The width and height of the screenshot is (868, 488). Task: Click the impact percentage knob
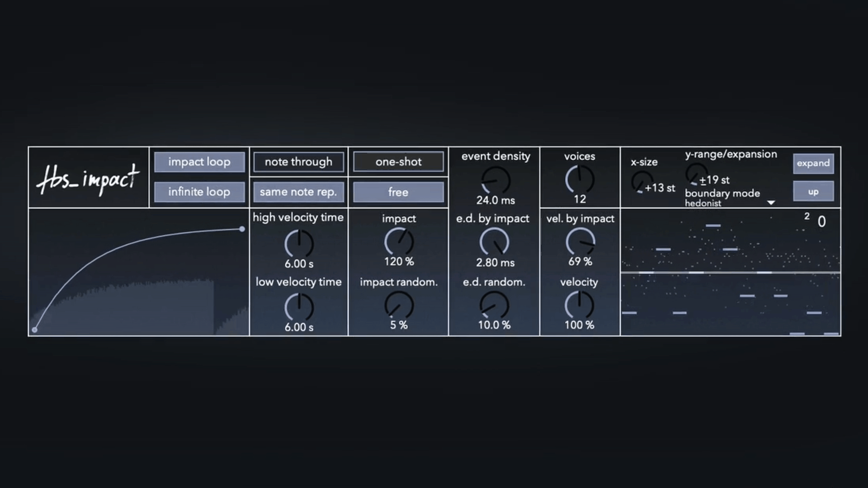398,242
